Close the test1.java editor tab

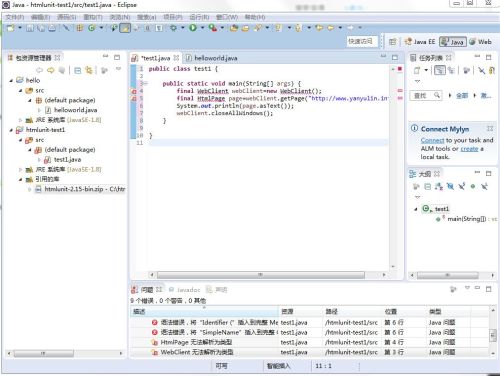(176, 58)
